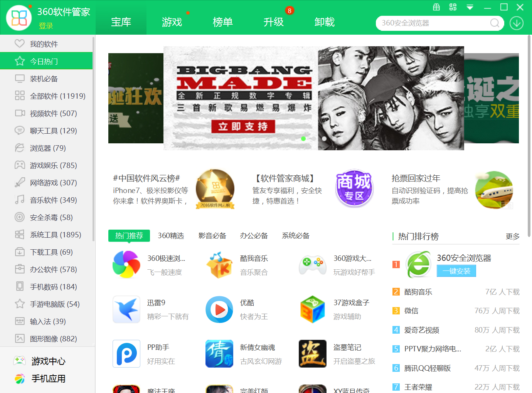Viewport: 532px width, 393px height.
Task: Click the 酷我音乐 app icon
Action: point(219,265)
